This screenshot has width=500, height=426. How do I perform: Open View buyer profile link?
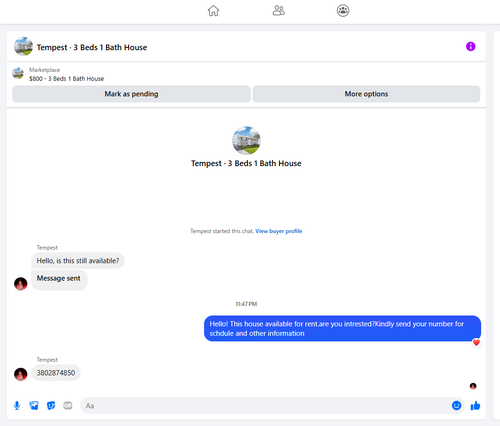point(279,231)
